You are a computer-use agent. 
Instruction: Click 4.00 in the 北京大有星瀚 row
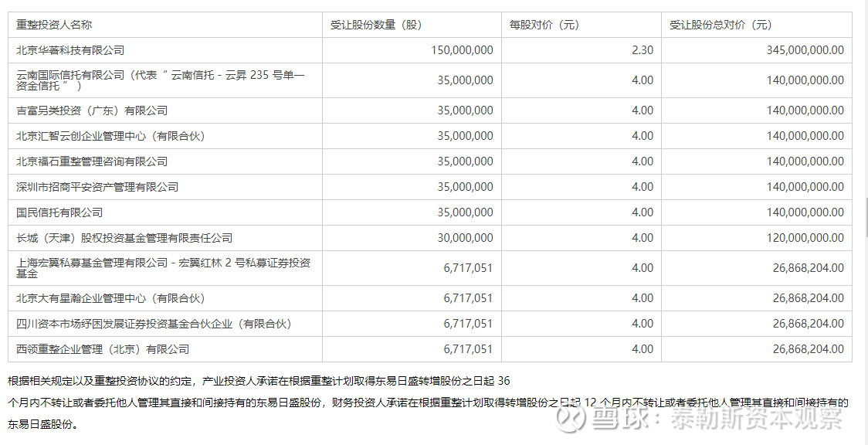[x=643, y=298]
